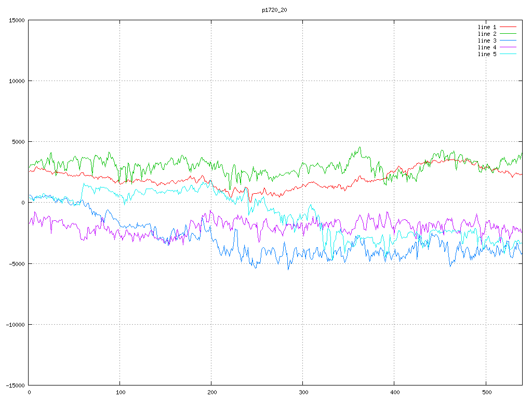Click the y-axis label -5000
Screen dimensions: 532x399
[x=17, y=263]
